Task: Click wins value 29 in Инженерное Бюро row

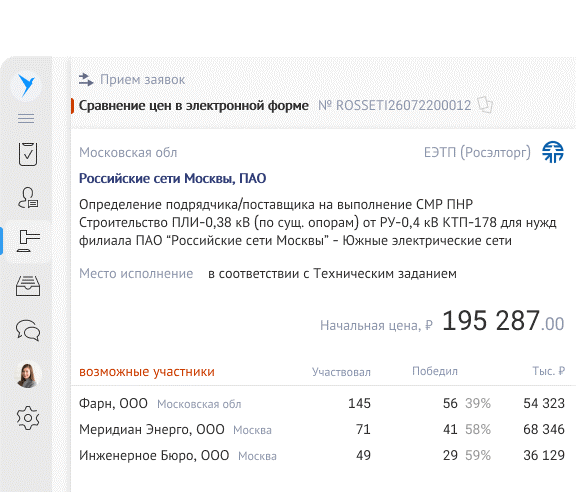Action: 450,456
